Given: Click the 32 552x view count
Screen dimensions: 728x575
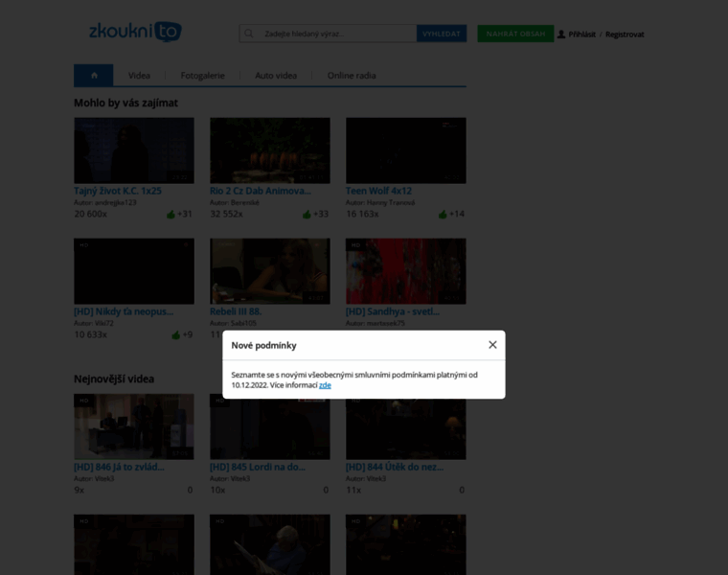Looking at the screenshot, I should [x=227, y=214].
